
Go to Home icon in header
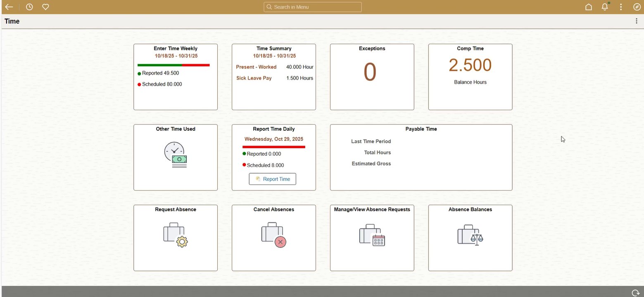click(x=589, y=7)
